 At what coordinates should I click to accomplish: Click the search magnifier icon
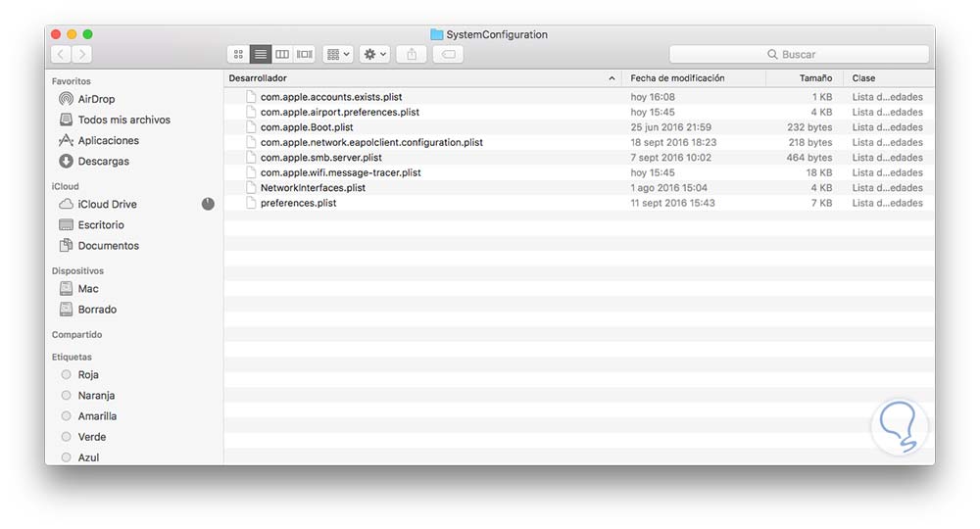[x=772, y=54]
